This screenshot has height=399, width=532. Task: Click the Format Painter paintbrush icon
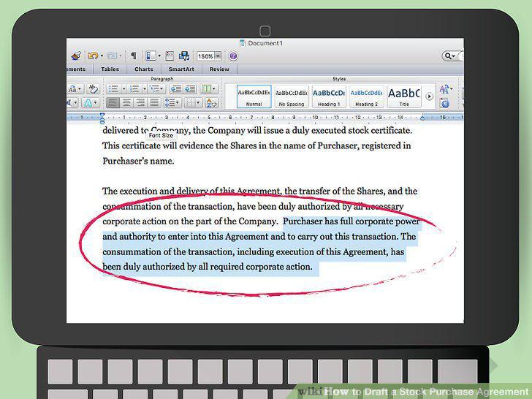click(x=76, y=56)
